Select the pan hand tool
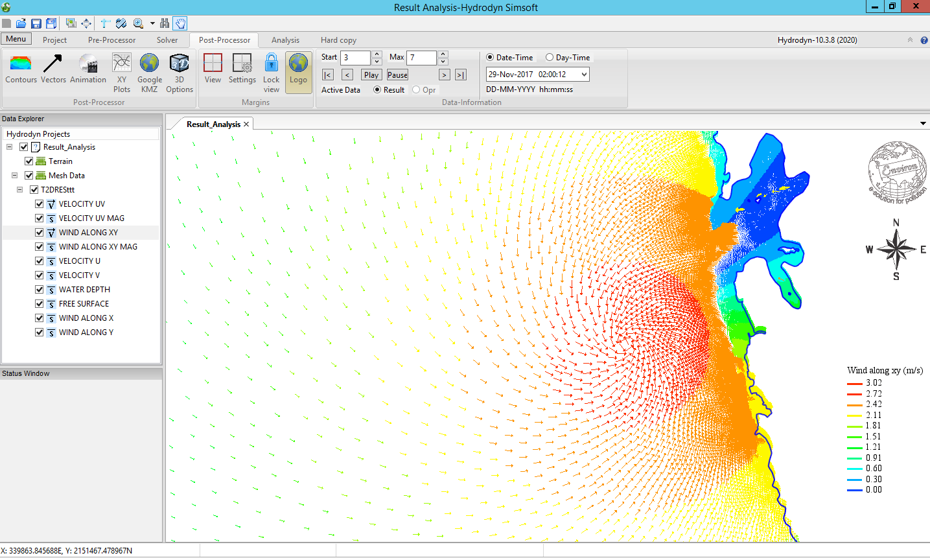 point(180,23)
